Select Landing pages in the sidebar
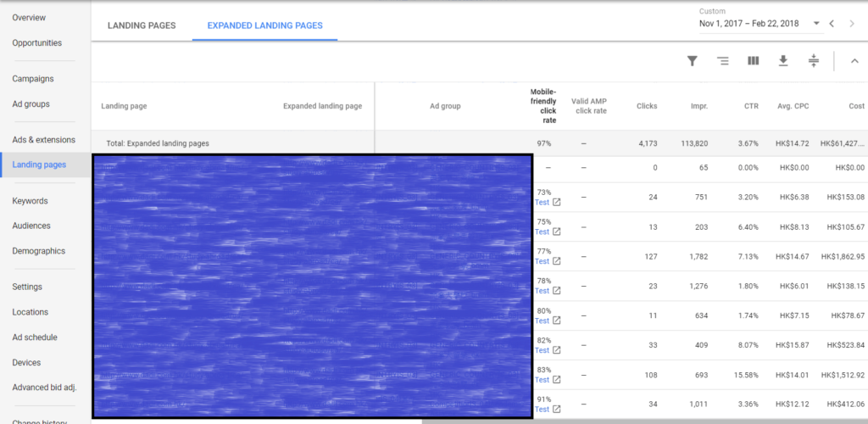Image resolution: width=868 pixels, height=424 pixels. click(39, 165)
